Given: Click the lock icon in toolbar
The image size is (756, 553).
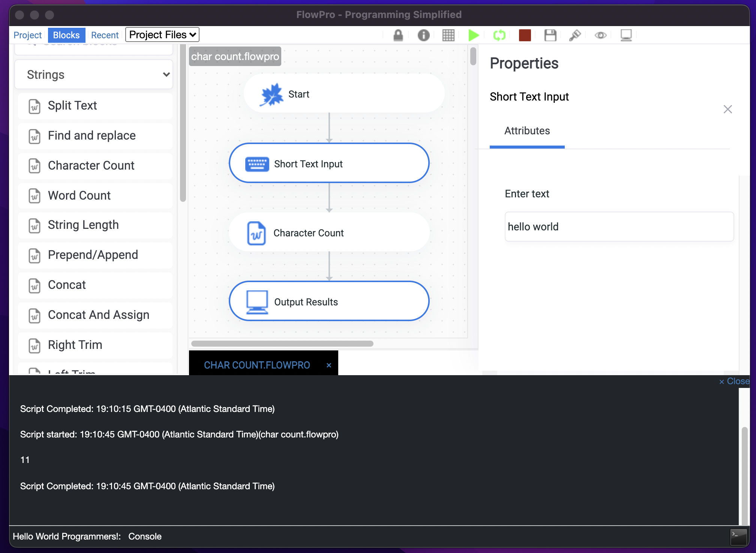Looking at the screenshot, I should coord(398,35).
